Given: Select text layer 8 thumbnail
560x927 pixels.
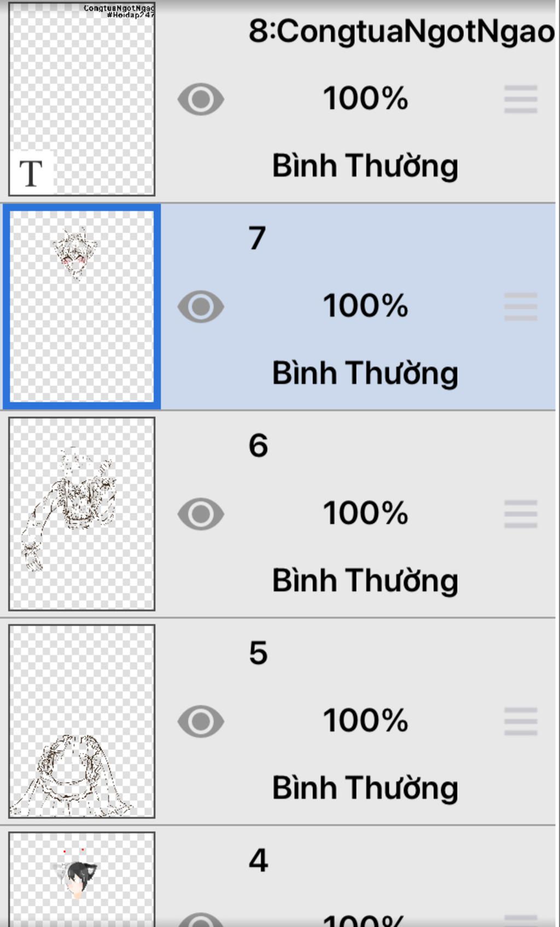Looking at the screenshot, I should coord(82,99).
